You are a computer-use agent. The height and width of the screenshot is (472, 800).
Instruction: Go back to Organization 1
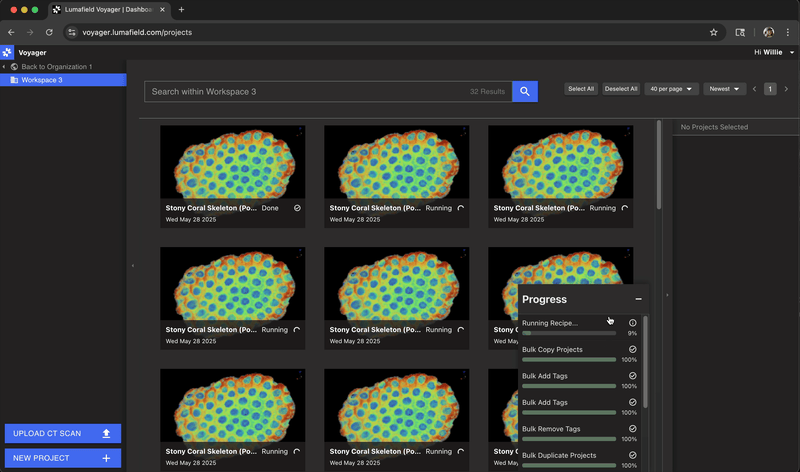pos(56,67)
